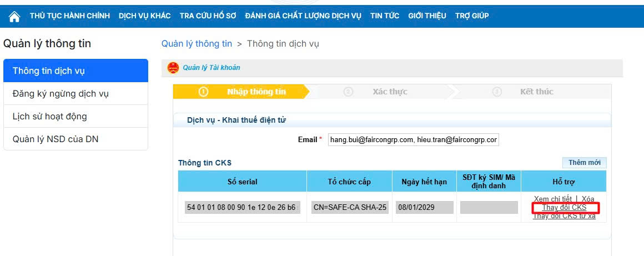Click the home icon in navigation bar
The image size is (644, 256).
(14, 16)
